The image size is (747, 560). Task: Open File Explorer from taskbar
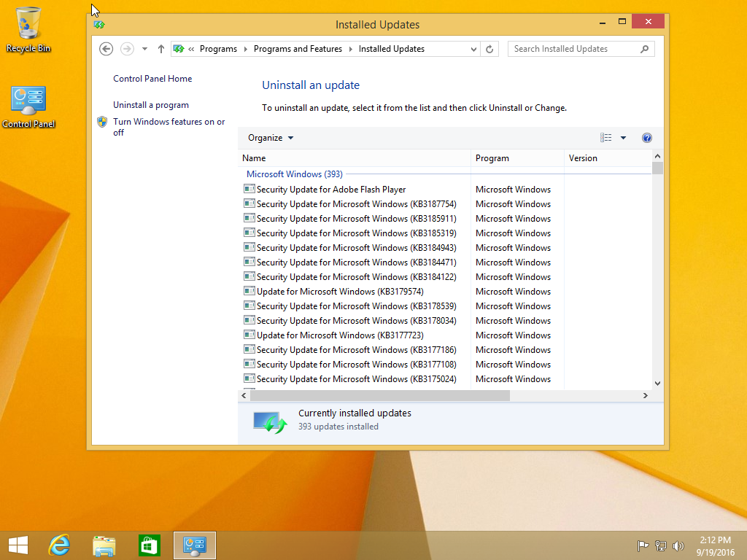point(104,545)
